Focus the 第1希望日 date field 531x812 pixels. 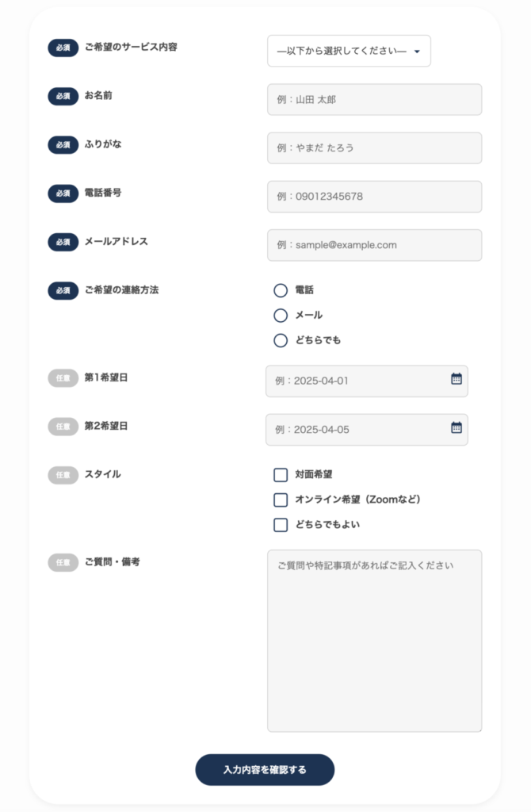(x=366, y=381)
